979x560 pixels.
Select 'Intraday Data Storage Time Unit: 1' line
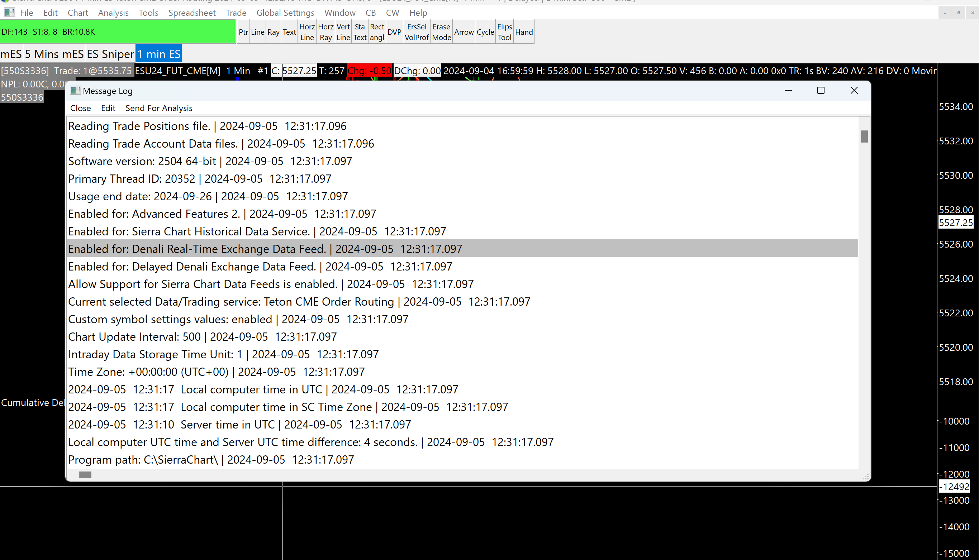tap(462, 354)
